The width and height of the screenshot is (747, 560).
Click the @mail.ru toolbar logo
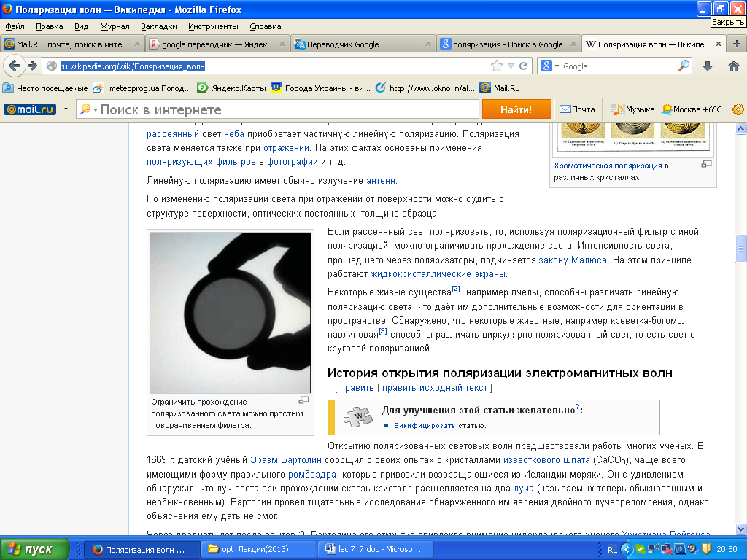click(29, 109)
